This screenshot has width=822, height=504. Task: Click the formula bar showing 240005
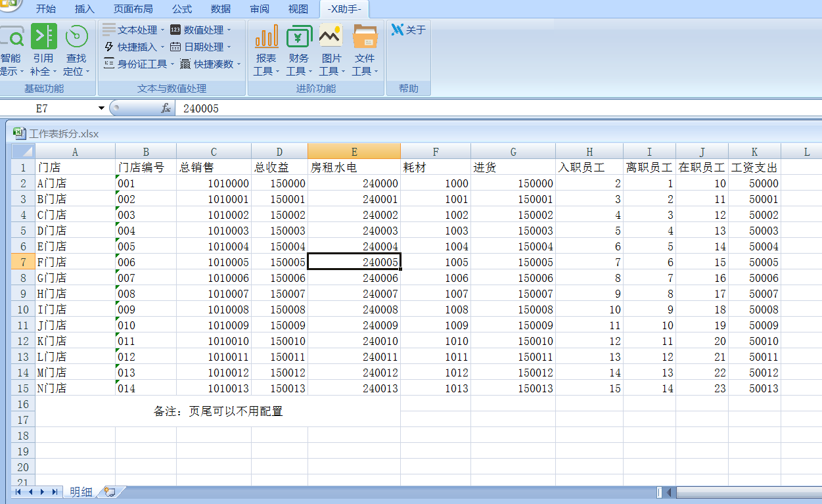coord(498,108)
